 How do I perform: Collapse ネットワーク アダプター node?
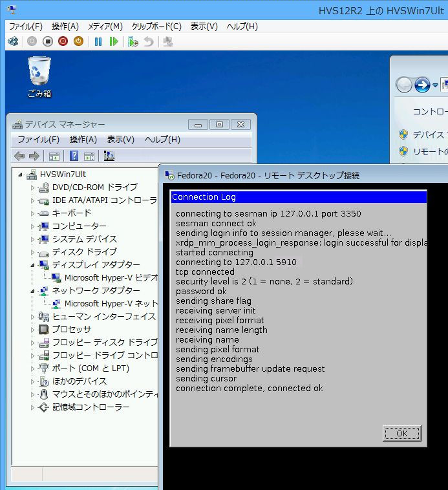point(32,292)
